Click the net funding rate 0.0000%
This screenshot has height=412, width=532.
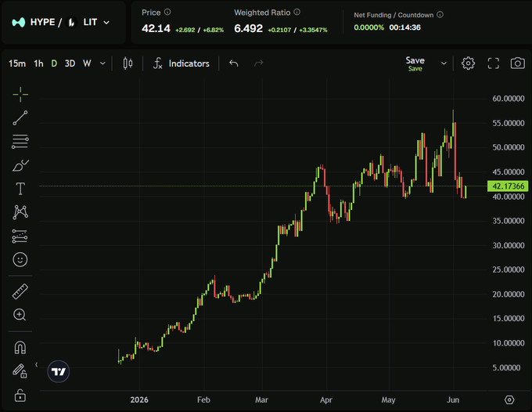(368, 27)
